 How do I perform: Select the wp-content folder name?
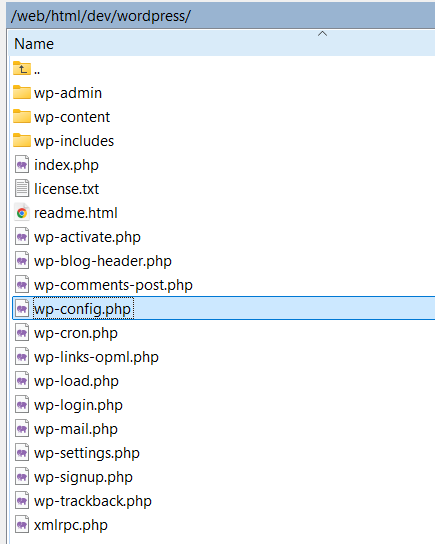click(x=72, y=117)
